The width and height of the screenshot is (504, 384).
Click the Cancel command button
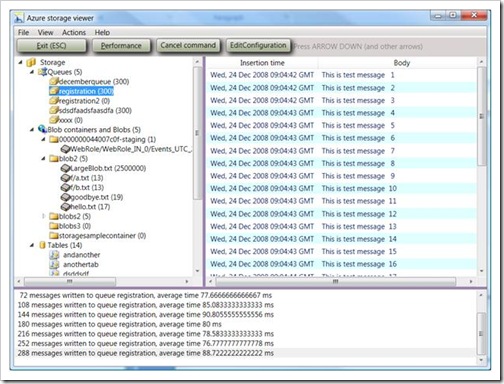(188, 45)
